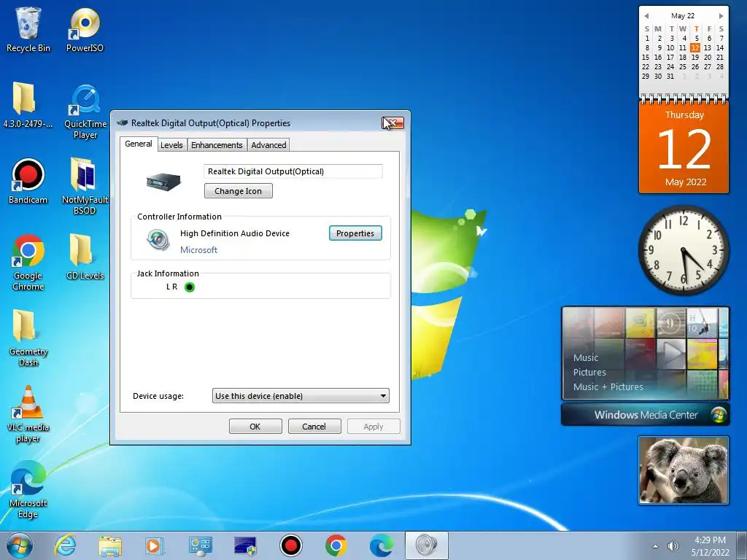The width and height of the screenshot is (747, 560).
Task: Switch to the Enhancements tab
Action: click(217, 145)
